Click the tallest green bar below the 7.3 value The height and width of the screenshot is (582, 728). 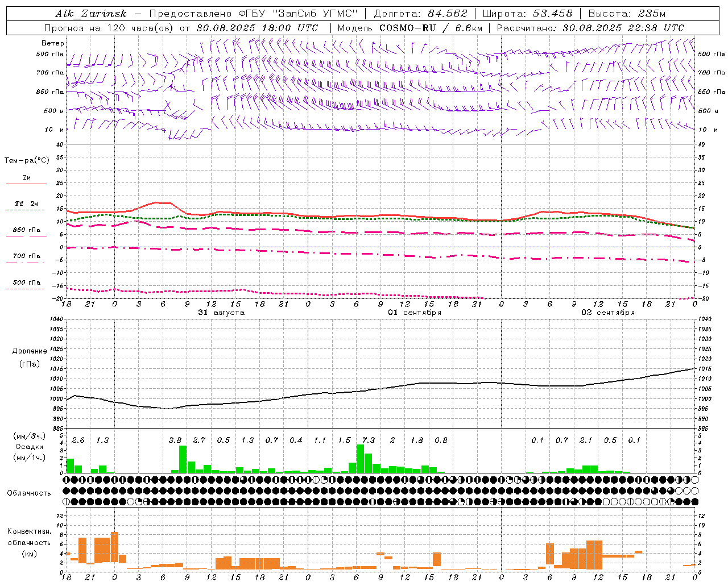tap(360, 459)
